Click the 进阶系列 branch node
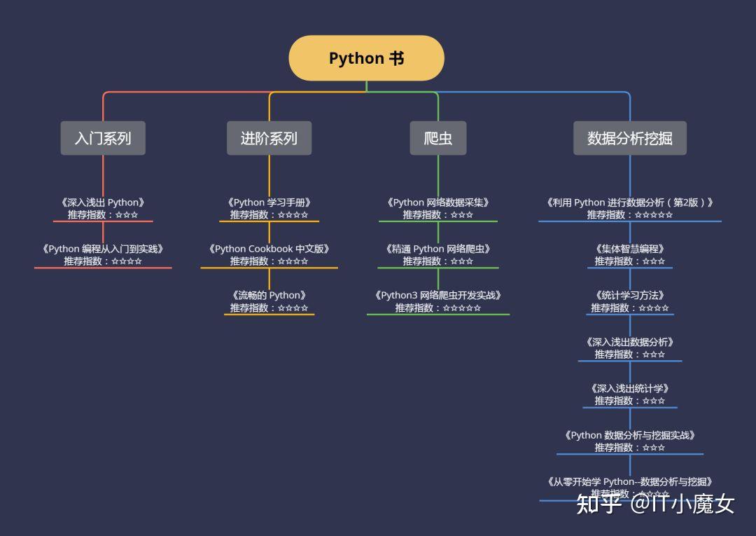This screenshot has width=756, height=536. (x=269, y=138)
